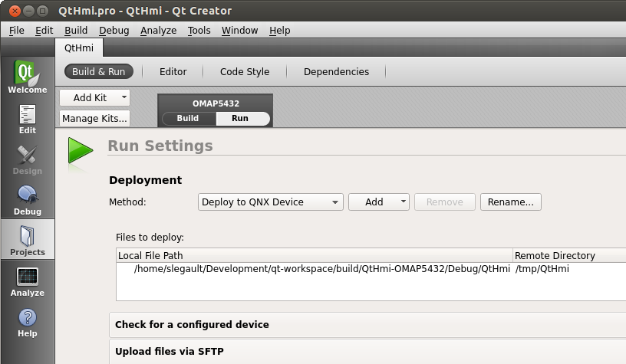Switch to Edit mode icon
Image resolution: width=626 pixels, height=364 pixels.
tap(27, 119)
